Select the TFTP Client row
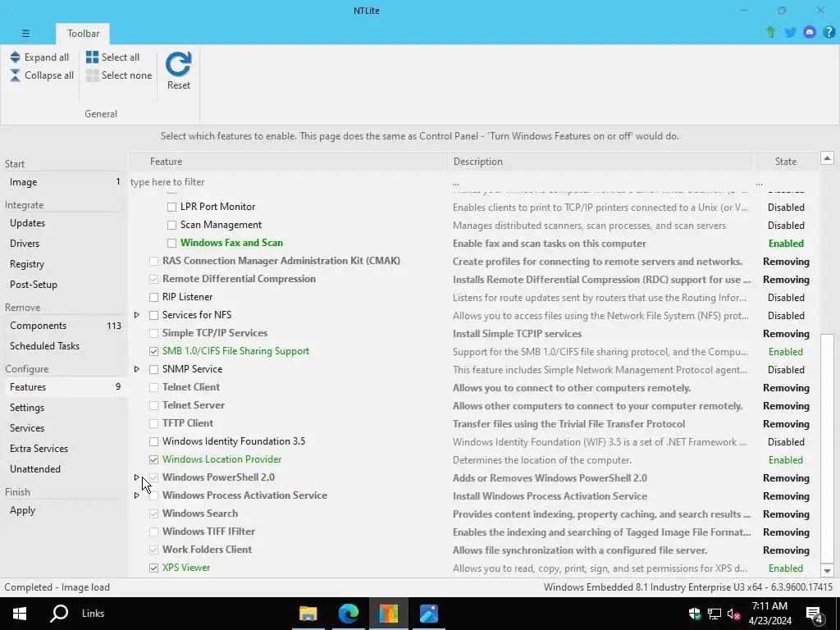840x630 pixels. click(474, 424)
